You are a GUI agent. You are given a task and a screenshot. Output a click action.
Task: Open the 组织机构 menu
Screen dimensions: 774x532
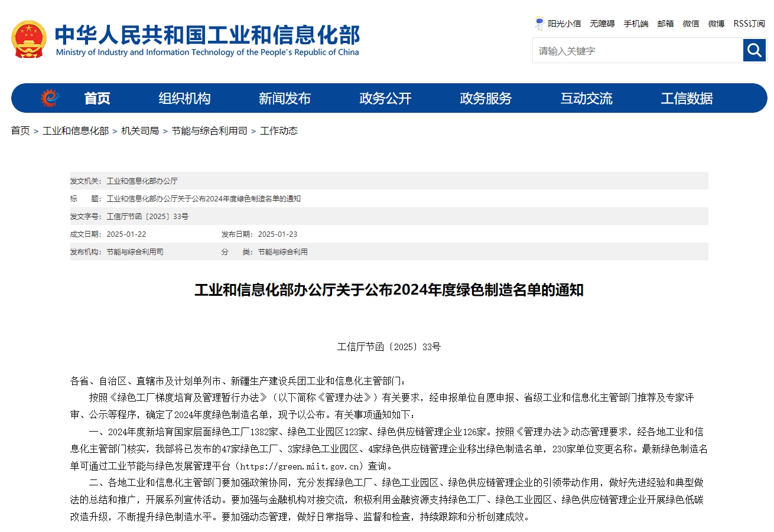point(184,98)
